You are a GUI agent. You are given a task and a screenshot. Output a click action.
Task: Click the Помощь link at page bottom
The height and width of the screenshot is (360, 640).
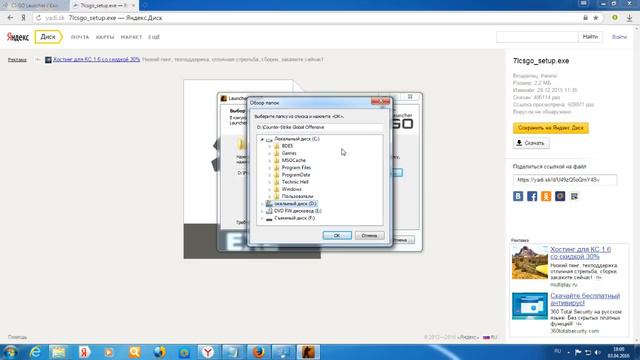17,337
